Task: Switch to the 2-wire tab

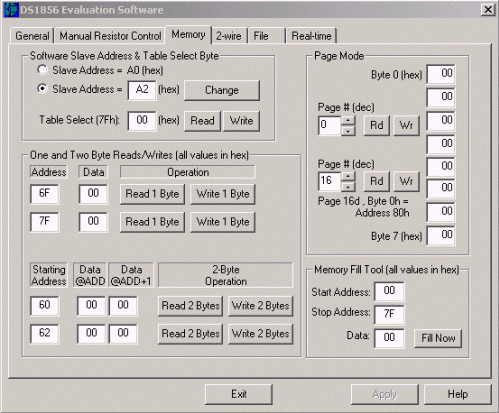Action: coord(229,36)
